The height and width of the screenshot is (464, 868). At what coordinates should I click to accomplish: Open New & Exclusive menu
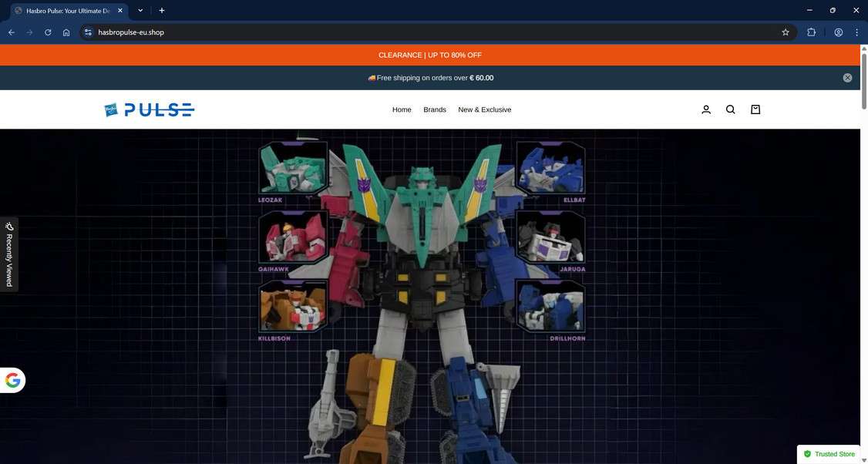(x=484, y=109)
